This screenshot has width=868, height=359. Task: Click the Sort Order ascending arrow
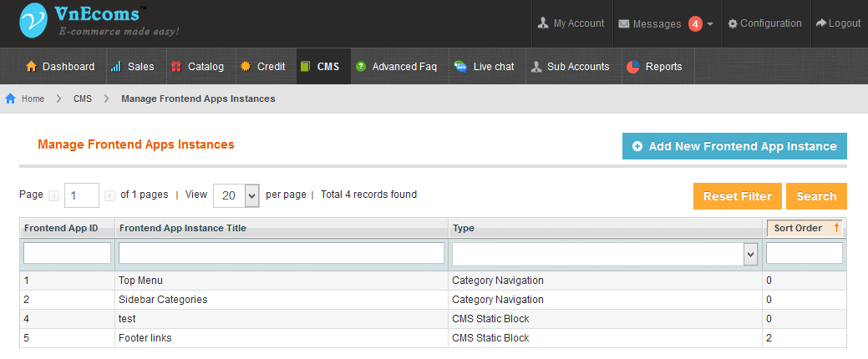(836, 227)
